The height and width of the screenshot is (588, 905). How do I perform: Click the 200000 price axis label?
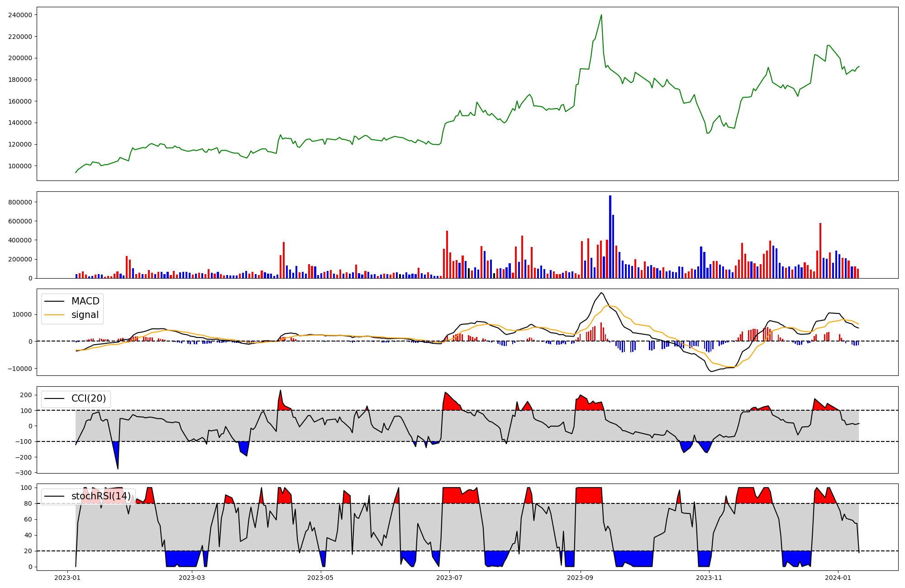pos(20,58)
